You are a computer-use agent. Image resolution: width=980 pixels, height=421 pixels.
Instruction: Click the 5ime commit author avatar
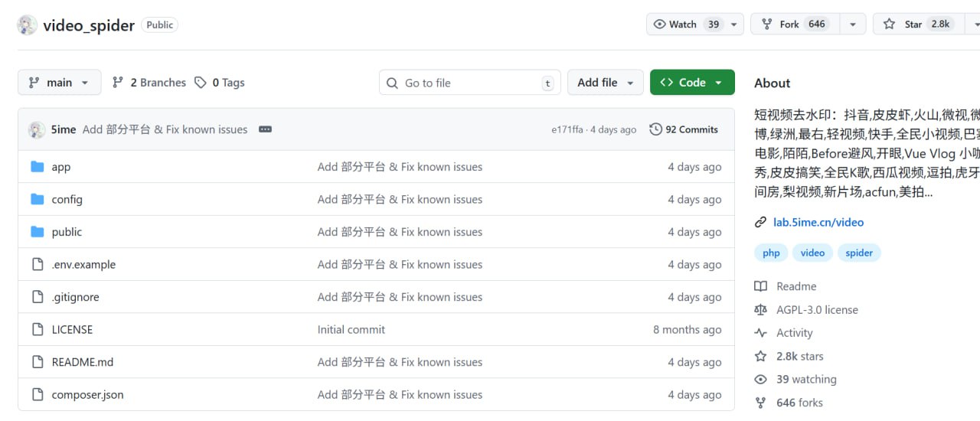pos(37,129)
